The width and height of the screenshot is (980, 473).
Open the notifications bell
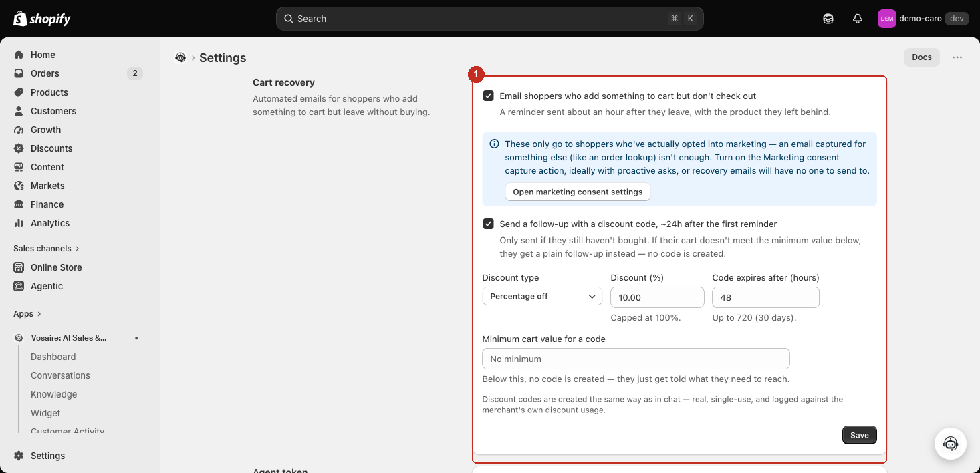[x=858, y=19]
